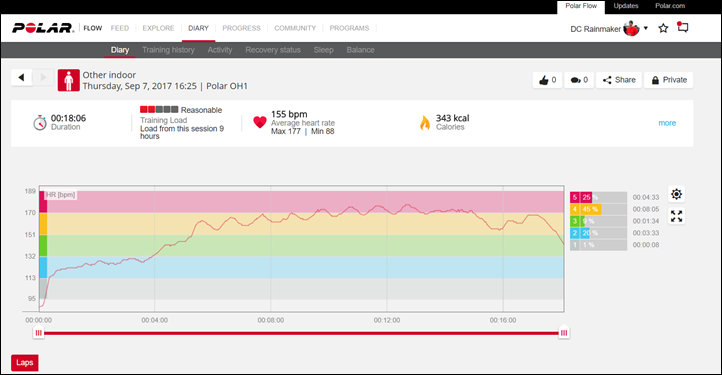Open DC Rainmaker account dropdown arrow
Viewport: 722px width, 375px height.
coord(646,28)
